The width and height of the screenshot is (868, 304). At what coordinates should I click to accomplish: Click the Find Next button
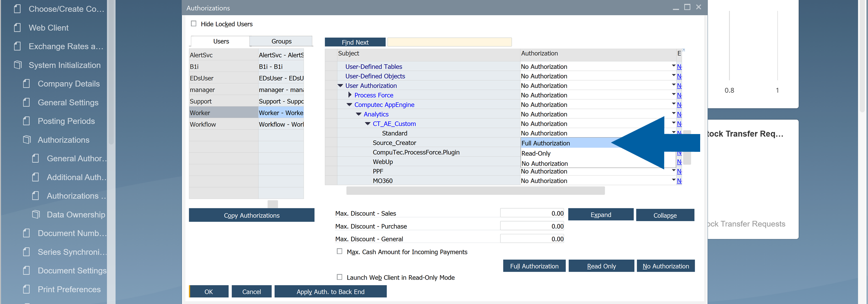[x=355, y=42]
